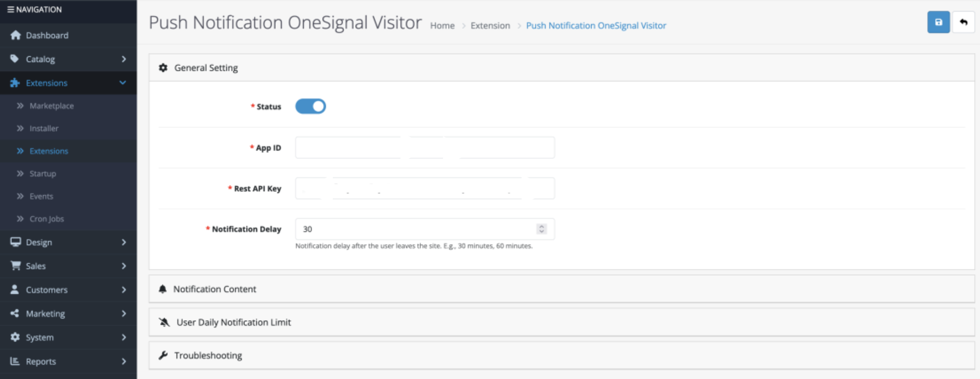Click the blue save icon button
Viewport: 980px width, 379px height.
tap(938, 22)
